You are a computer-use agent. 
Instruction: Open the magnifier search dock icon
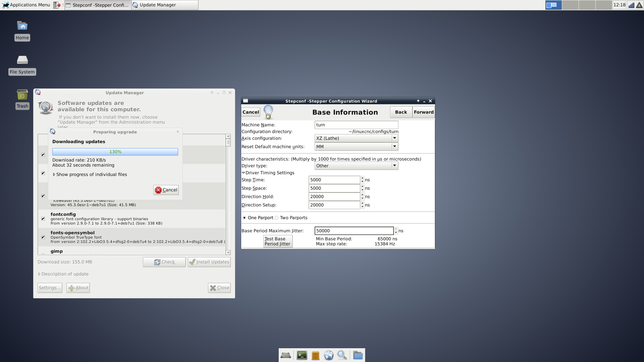[342, 355]
